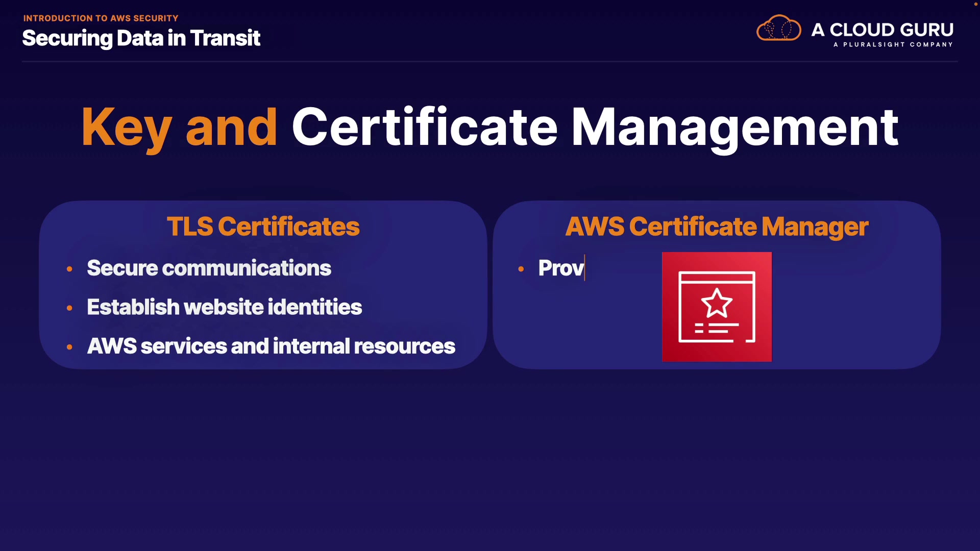Click AWS services and internal resources text
Screen dimensions: 980x551
(271, 346)
